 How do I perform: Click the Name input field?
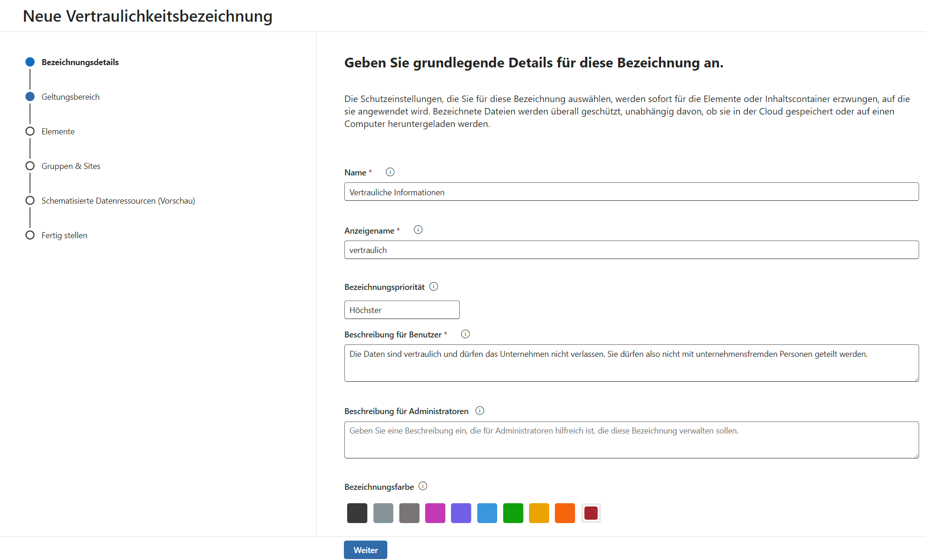click(631, 192)
